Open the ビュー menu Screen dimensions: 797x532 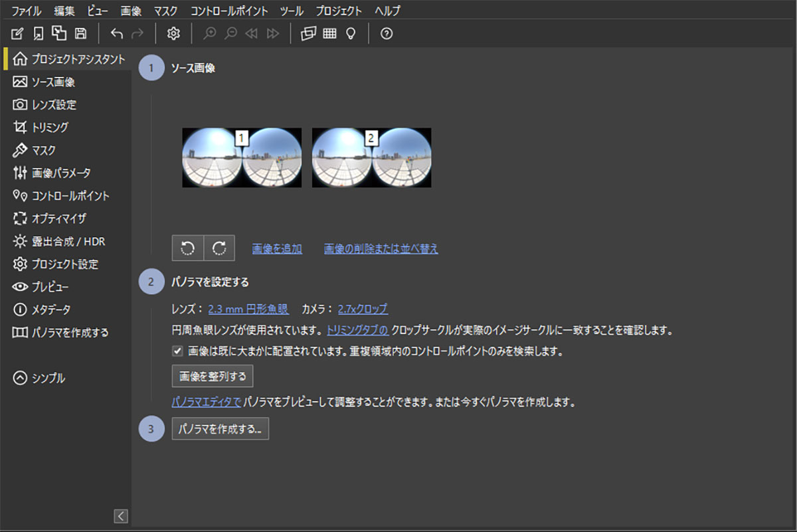coord(98,11)
